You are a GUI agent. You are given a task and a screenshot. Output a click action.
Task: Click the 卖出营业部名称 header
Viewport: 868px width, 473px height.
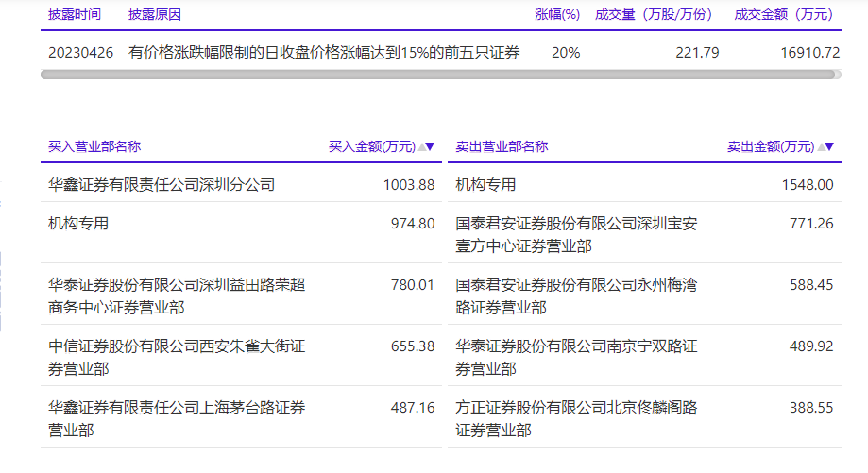(x=502, y=146)
